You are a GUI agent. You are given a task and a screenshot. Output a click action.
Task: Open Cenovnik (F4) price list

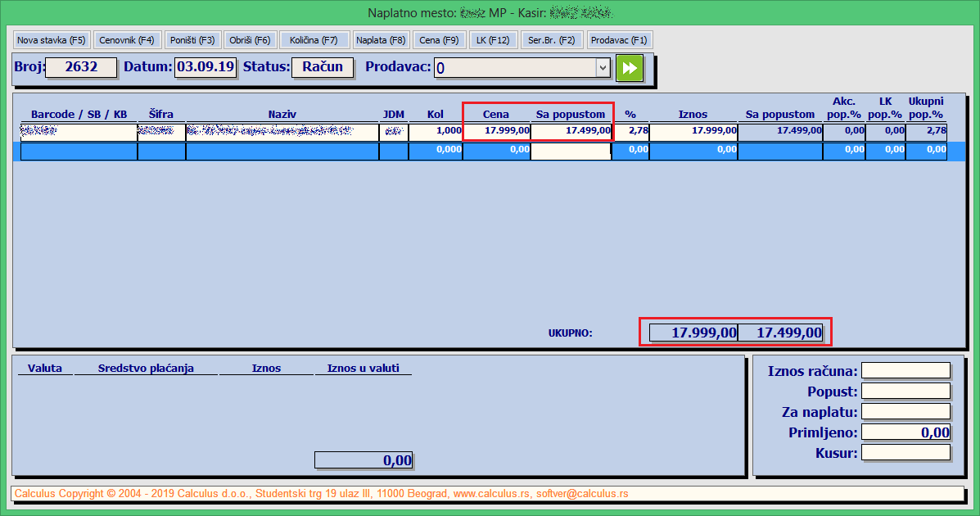[127, 40]
